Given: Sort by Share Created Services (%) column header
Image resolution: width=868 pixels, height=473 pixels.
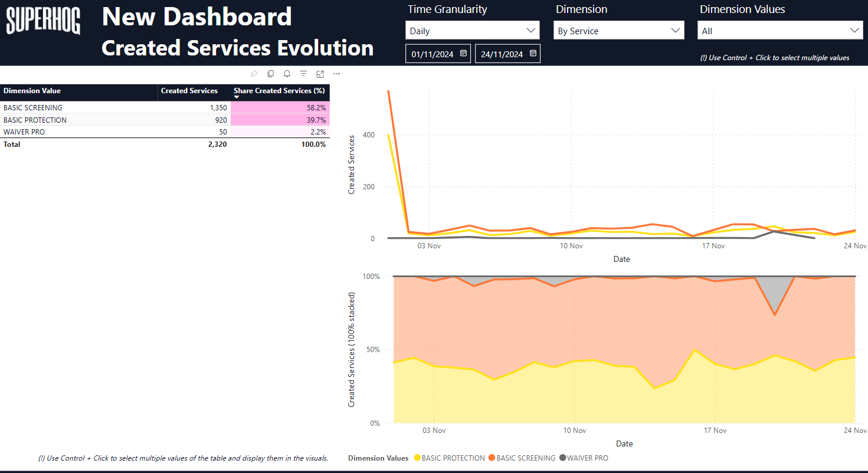Looking at the screenshot, I should (x=280, y=91).
